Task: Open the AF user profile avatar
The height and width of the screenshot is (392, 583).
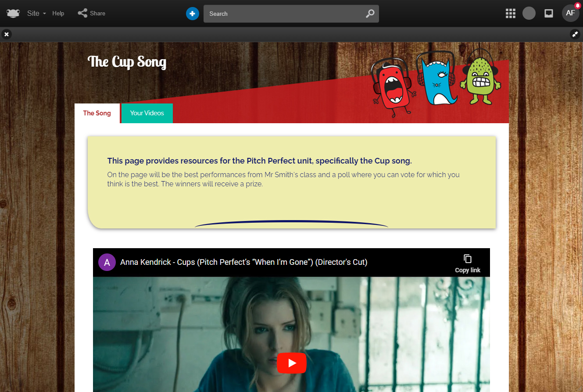Action: click(x=570, y=13)
